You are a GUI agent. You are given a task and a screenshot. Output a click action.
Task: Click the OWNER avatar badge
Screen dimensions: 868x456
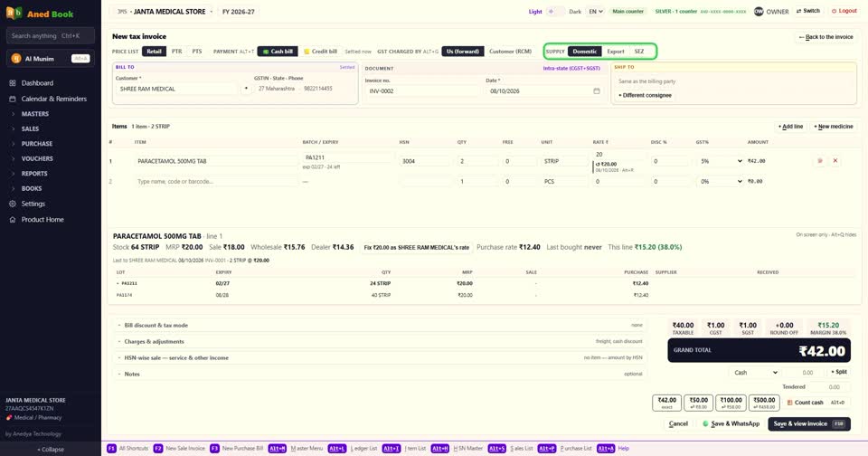(759, 12)
